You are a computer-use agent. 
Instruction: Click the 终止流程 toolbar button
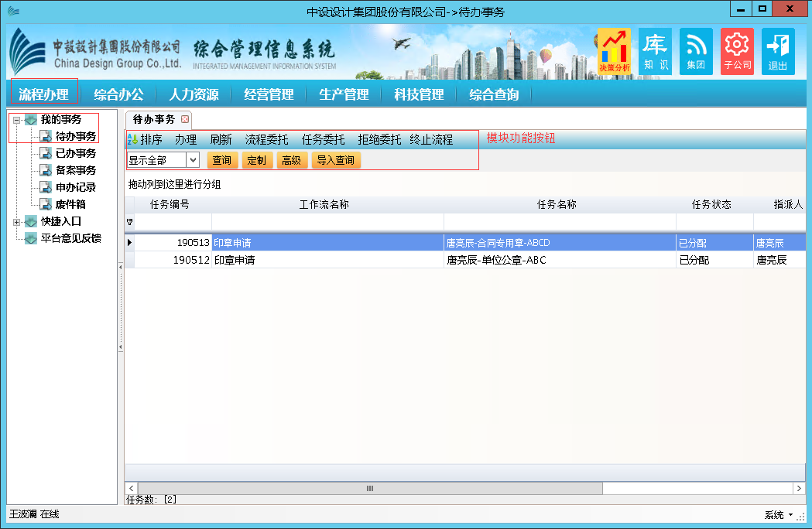(x=431, y=140)
